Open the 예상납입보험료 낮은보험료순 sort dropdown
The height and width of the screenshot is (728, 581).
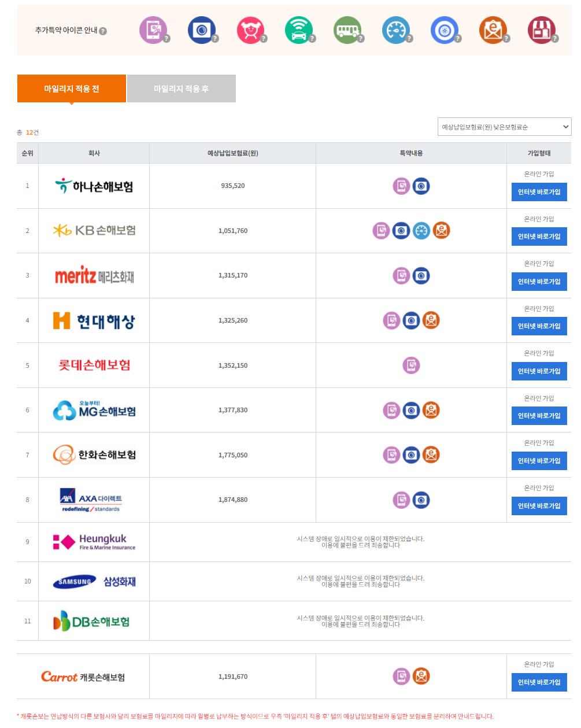[504, 127]
